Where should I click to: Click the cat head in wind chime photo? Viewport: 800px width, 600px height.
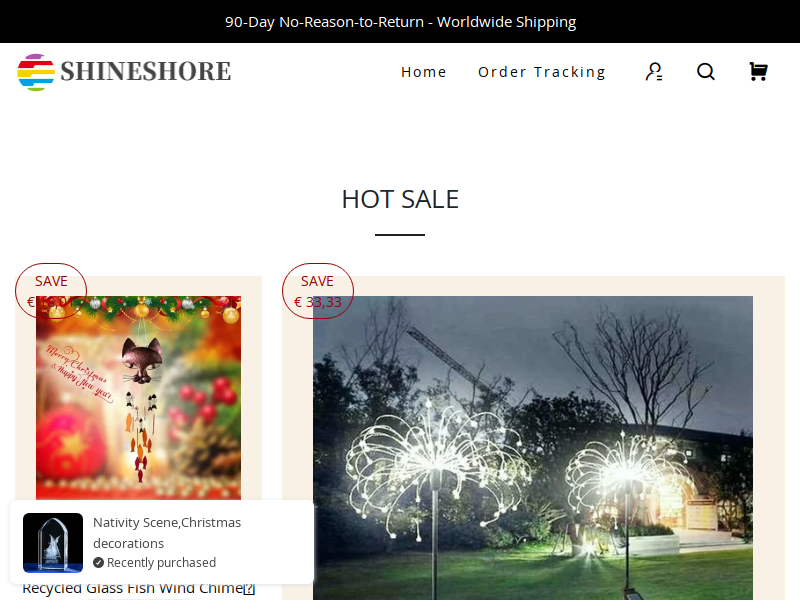click(x=142, y=360)
